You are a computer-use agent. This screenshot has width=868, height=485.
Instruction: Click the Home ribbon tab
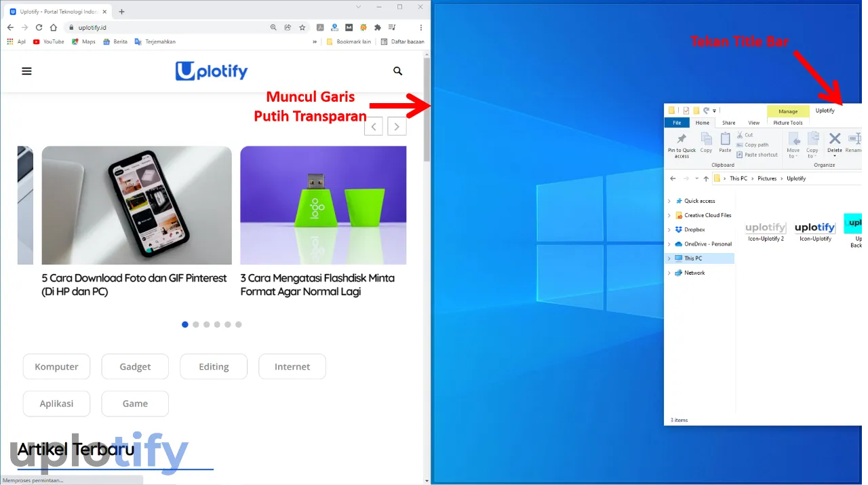(x=703, y=123)
